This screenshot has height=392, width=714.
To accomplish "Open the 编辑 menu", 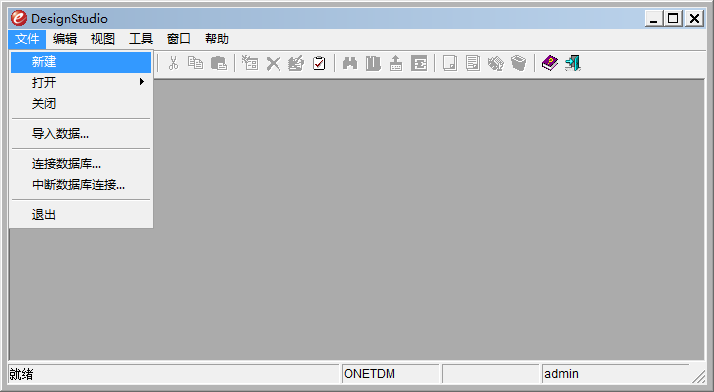I will coord(65,39).
